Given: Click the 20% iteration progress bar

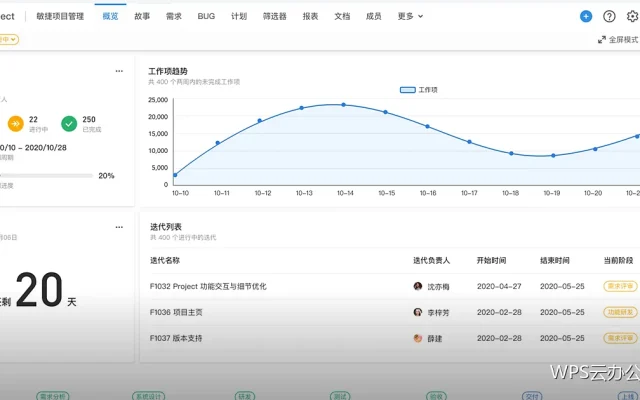Looking at the screenshot, I should click(x=47, y=176).
